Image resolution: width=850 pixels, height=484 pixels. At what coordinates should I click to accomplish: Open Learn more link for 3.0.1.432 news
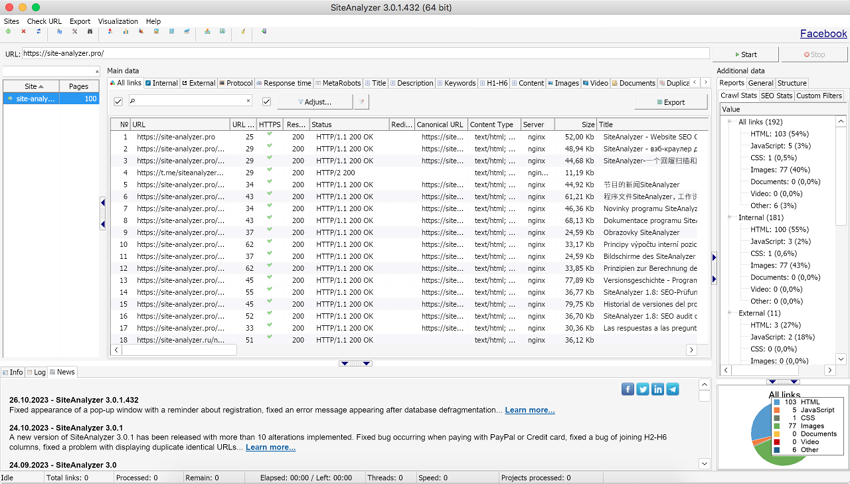pyautogui.click(x=530, y=410)
